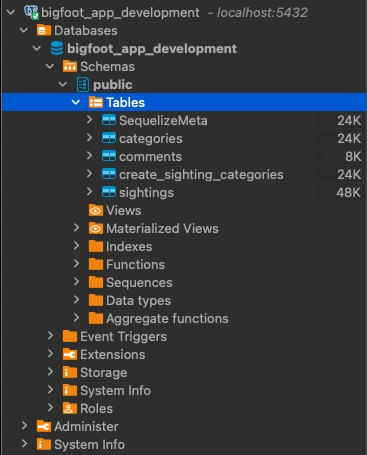Viewport: 367px width, 455px height.
Task: Select create_sighting_categories table in tree
Action: [201, 175]
